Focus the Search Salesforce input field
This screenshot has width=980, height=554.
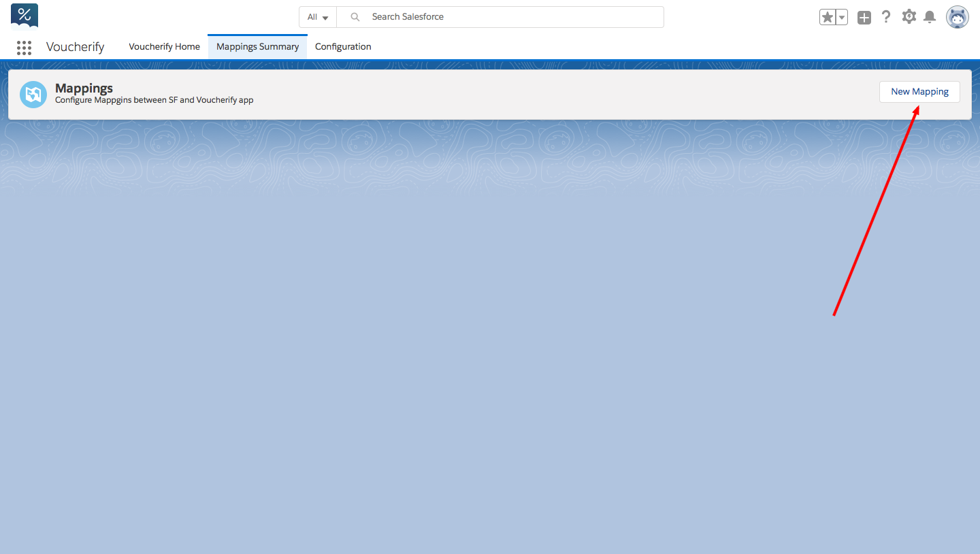(500, 17)
